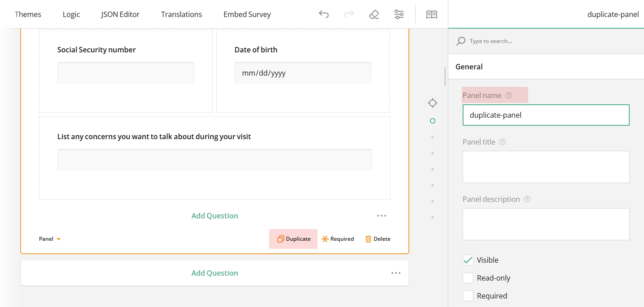
Task: Enable the Read-only checkbox
Action: click(x=468, y=277)
